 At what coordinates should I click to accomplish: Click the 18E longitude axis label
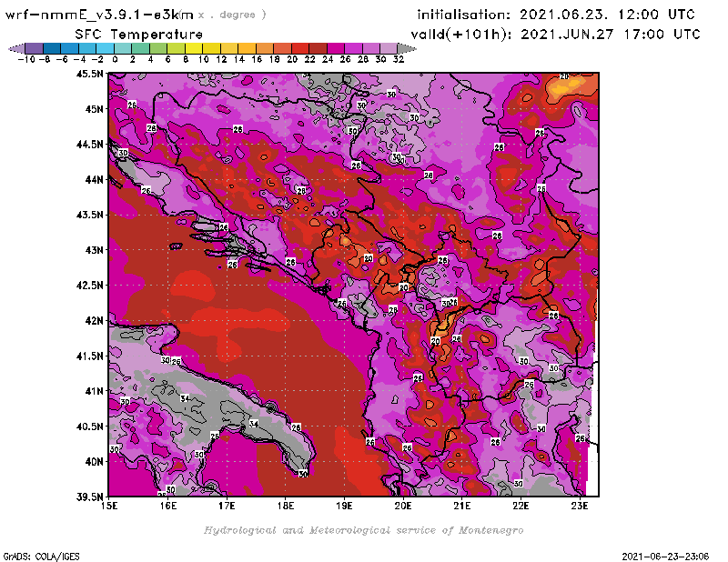(x=286, y=506)
